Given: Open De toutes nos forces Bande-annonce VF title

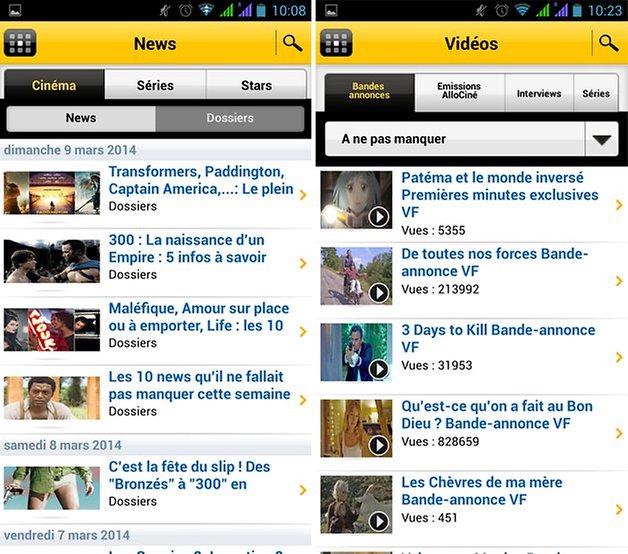Looking at the screenshot, I should coord(495,262).
